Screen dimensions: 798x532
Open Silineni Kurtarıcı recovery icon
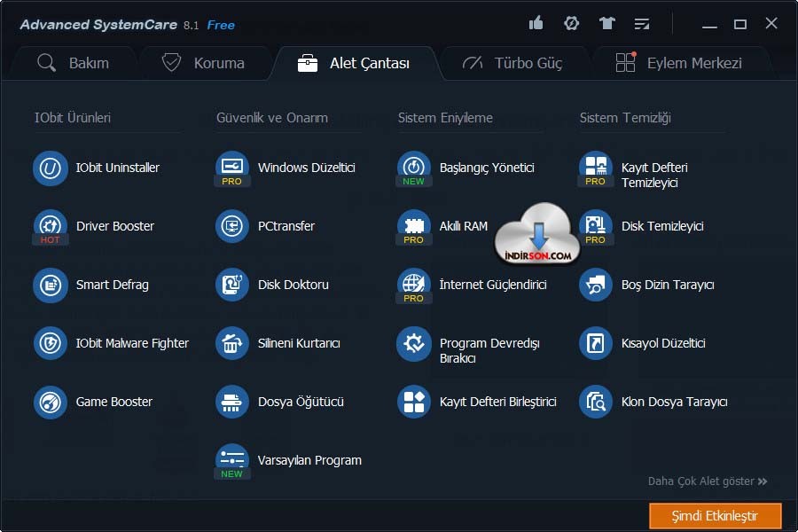pyautogui.click(x=232, y=344)
